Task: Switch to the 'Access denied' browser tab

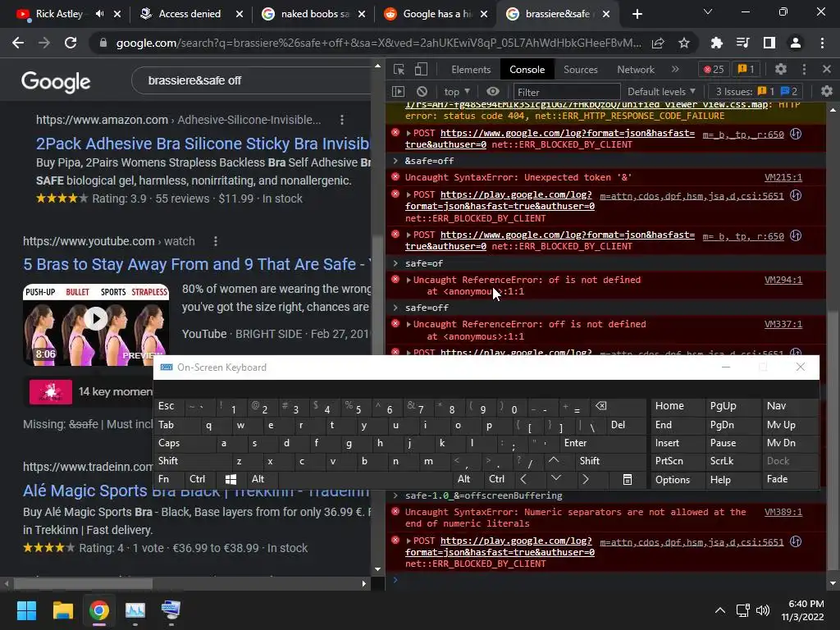Action: click(189, 14)
